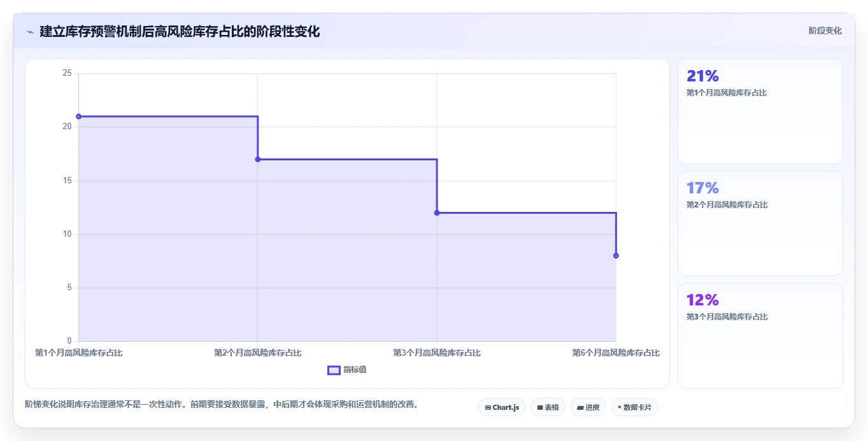Click the data point at value 21
Viewport: 868px width, 441px height.
pyautogui.click(x=78, y=116)
